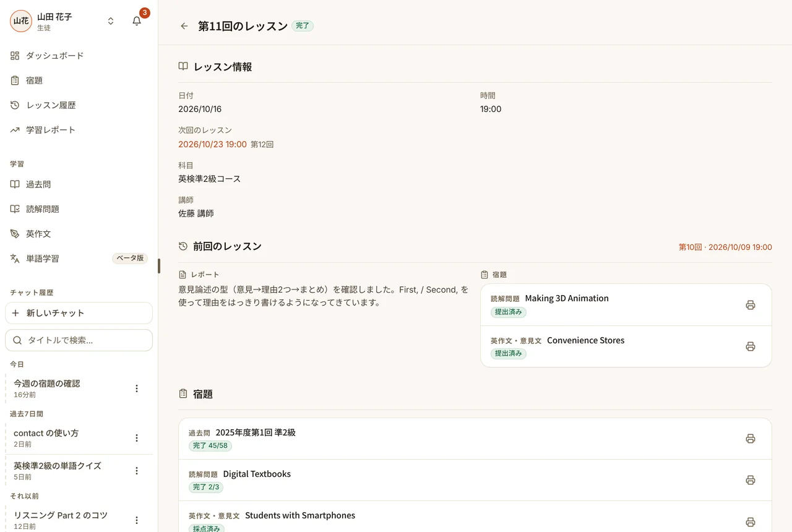Screen dimensions: 792x532
Task: Go to レッスン履歴 page
Action: pyautogui.click(x=79, y=105)
